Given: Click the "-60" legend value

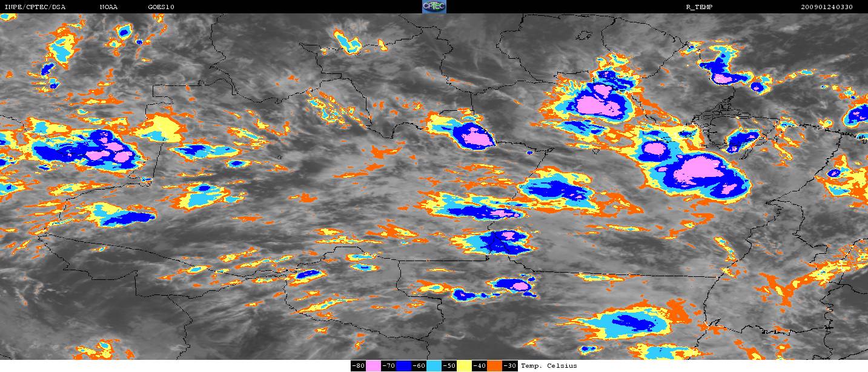Looking at the screenshot, I should tap(419, 366).
